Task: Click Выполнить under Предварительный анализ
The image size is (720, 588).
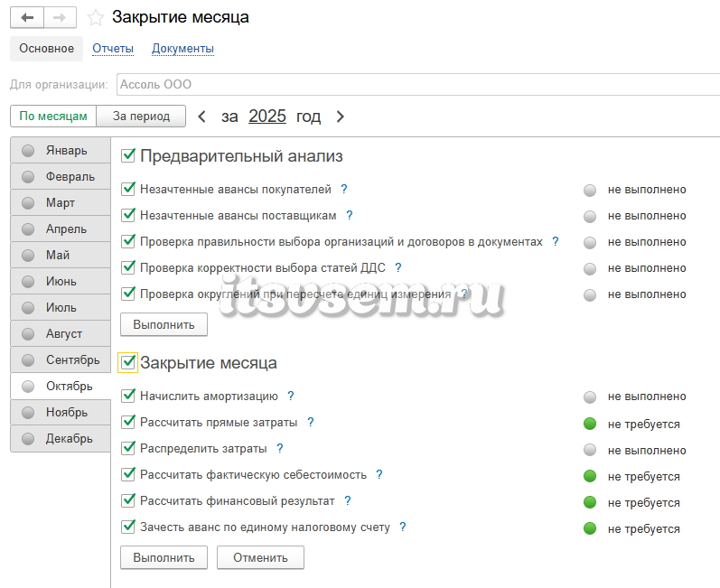Action: pos(164,324)
